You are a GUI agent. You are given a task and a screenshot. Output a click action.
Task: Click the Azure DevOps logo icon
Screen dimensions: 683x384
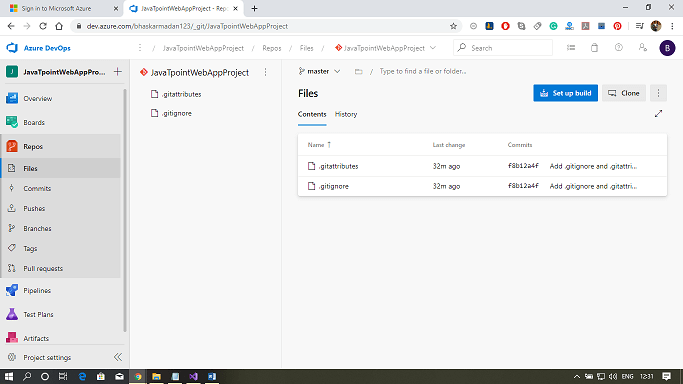pyautogui.click(x=12, y=48)
